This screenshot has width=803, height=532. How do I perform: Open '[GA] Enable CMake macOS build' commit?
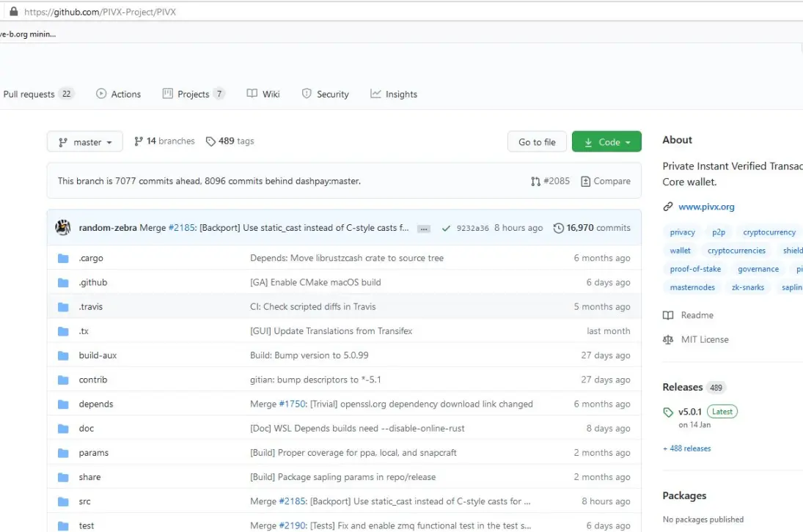315,282
